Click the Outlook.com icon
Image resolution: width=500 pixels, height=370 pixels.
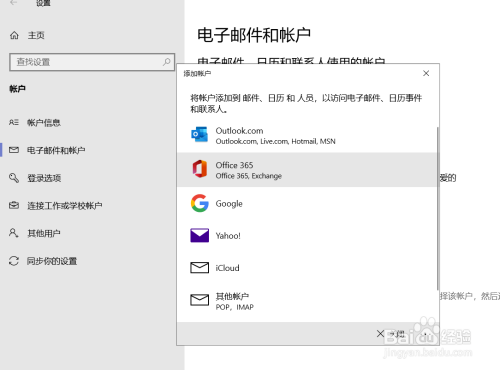[x=199, y=134]
